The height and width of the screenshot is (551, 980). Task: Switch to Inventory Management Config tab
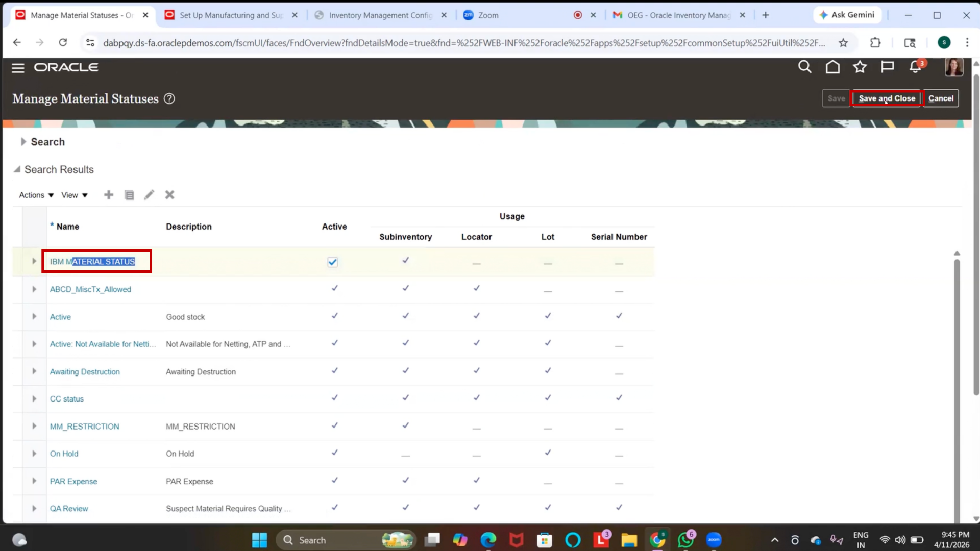380,15
